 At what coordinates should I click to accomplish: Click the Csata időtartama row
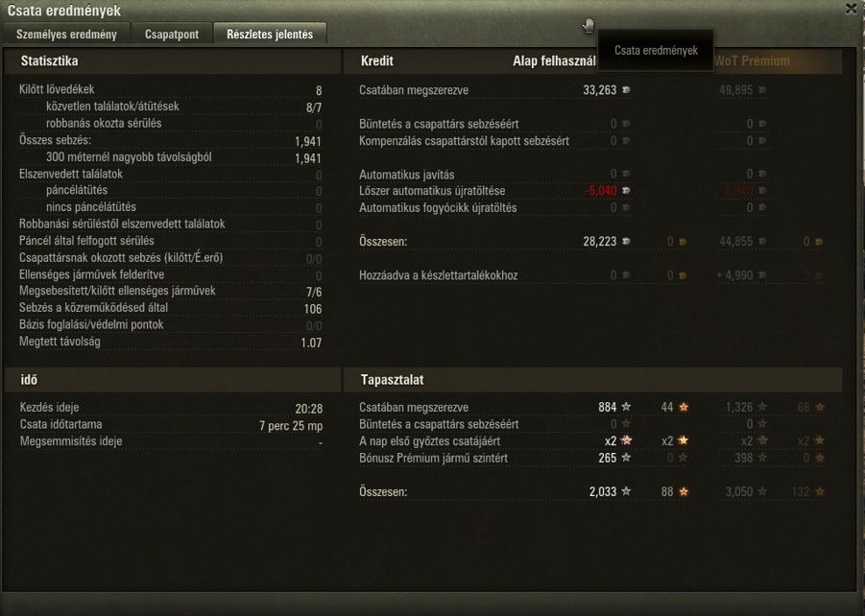coord(171,425)
